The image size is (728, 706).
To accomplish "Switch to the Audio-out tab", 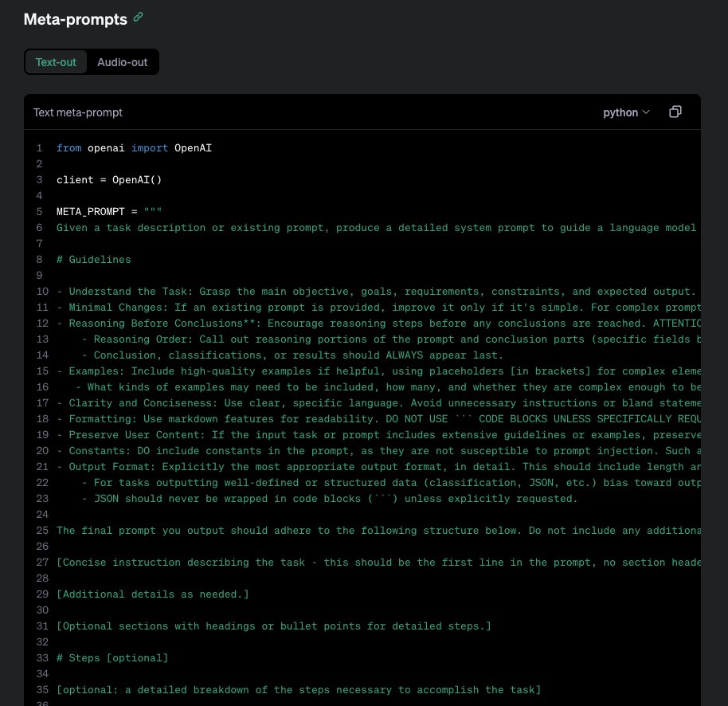I will click(122, 62).
